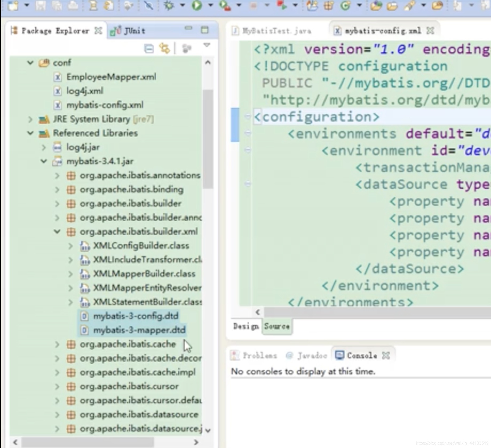This screenshot has width=491, height=448.
Task: Maximize the Package Explorer panel
Action: pyautogui.click(x=204, y=30)
